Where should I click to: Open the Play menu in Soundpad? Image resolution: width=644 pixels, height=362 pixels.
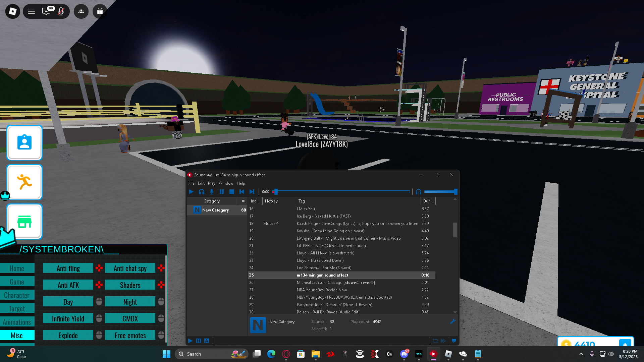coord(212,183)
